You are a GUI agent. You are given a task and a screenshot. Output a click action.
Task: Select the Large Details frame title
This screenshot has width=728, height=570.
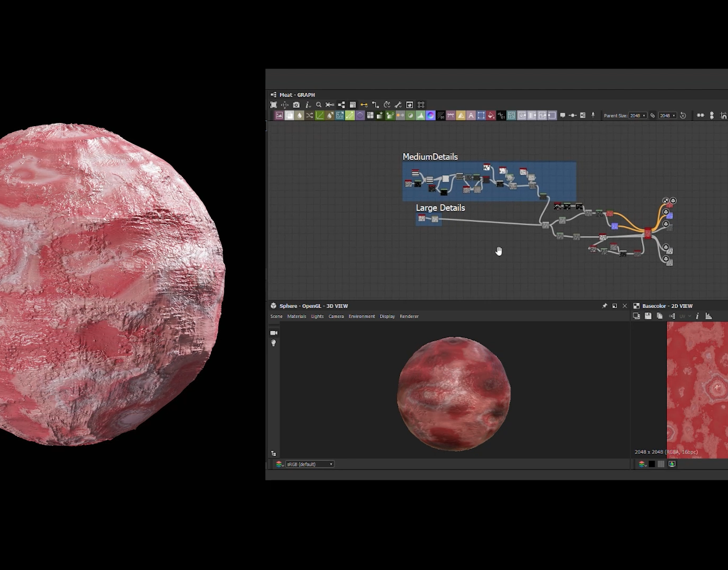point(440,208)
